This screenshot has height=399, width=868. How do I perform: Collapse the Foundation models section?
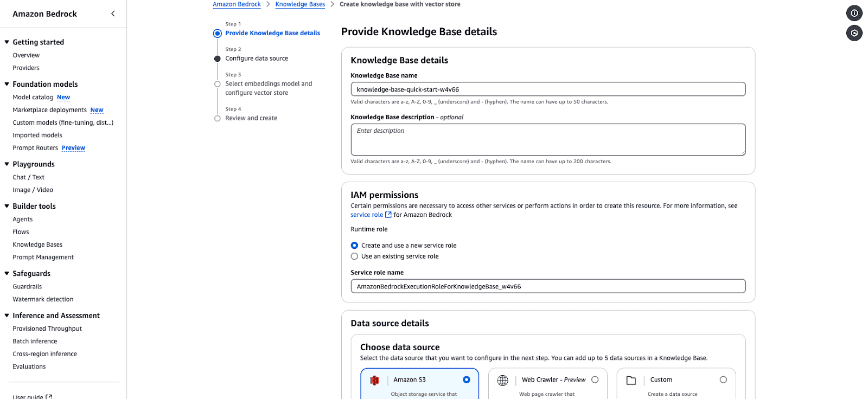coord(7,84)
